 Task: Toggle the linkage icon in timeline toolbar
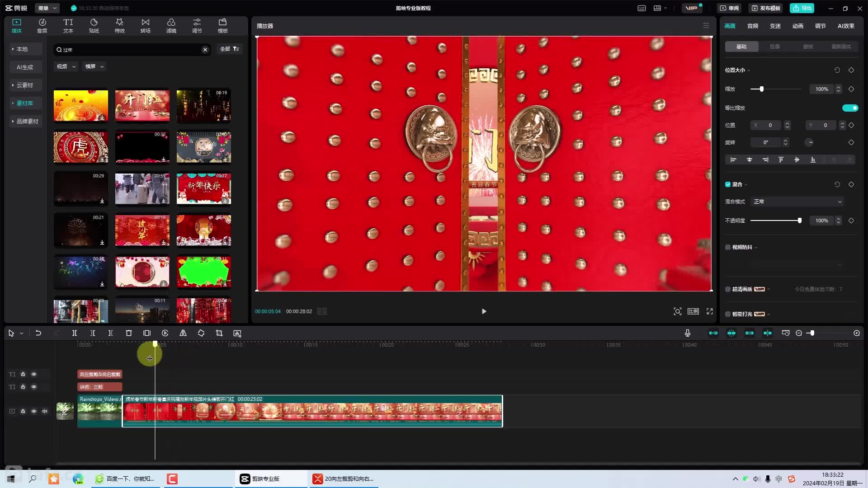pyautogui.click(x=750, y=333)
